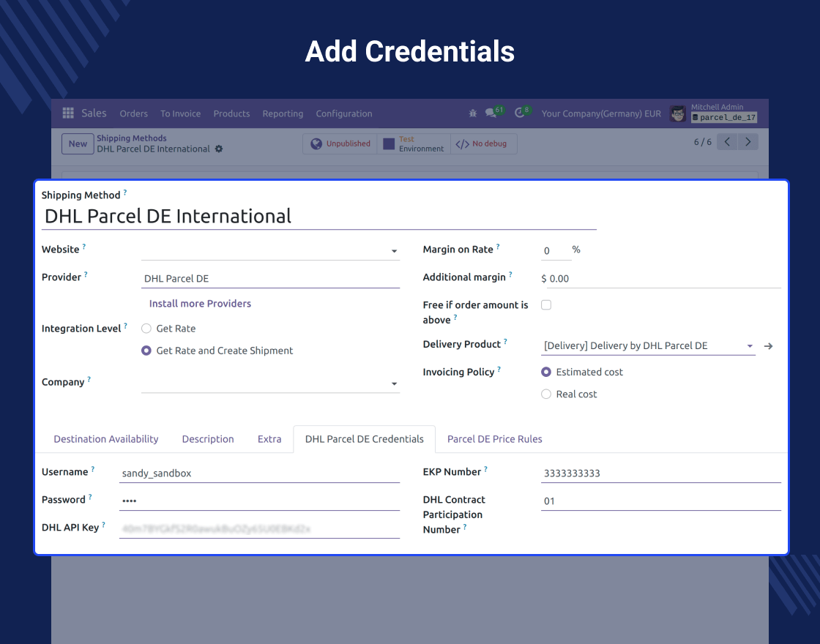Screen dimensions: 820x644
Task: Follow Shipping Methods breadcrumb link
Action: [x=132, y=138]
